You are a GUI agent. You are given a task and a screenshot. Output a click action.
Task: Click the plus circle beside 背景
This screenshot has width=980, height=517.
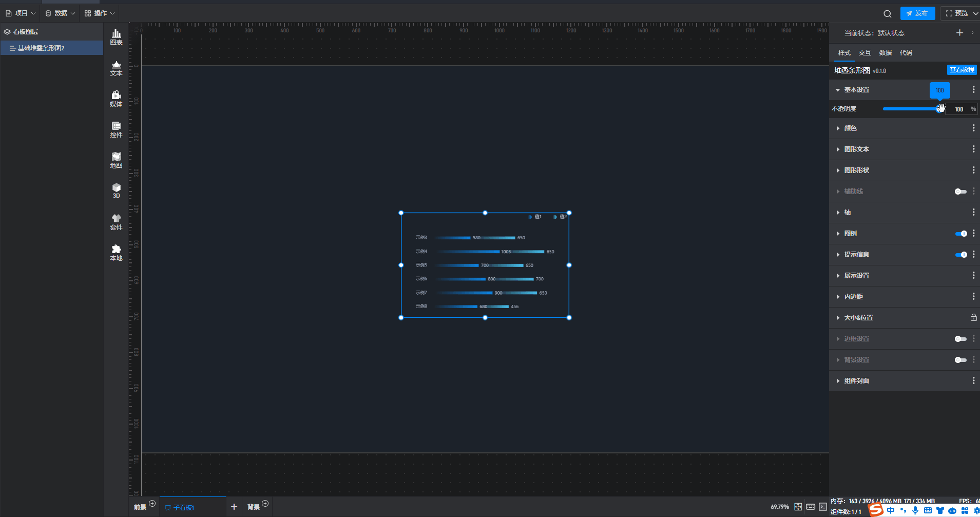(265, 504)
